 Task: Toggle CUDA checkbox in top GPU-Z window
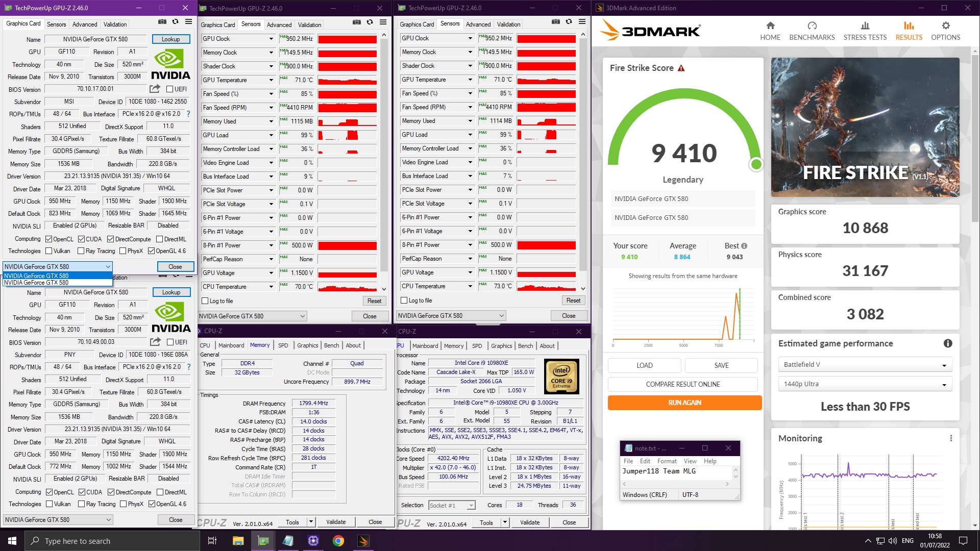(81, 239)
